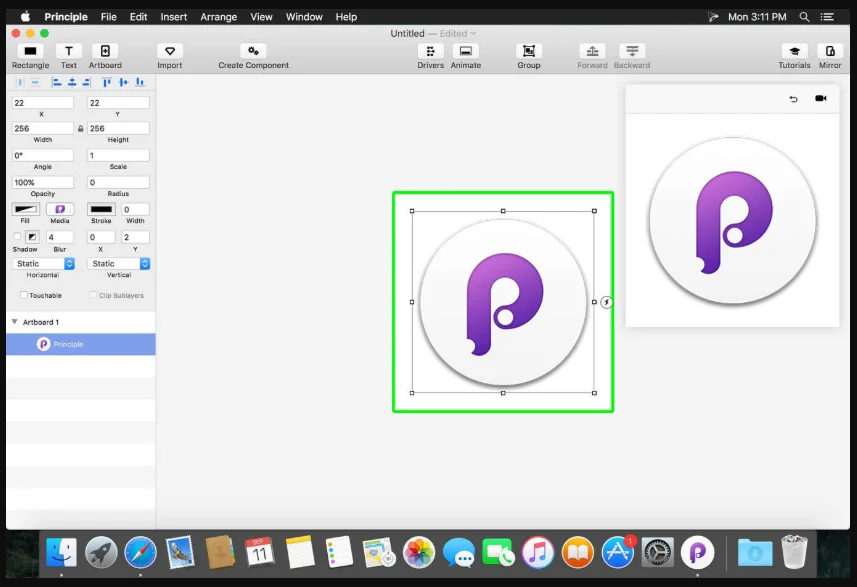Open the Drivers panel
857x587 pixels.
pos(431,51)
